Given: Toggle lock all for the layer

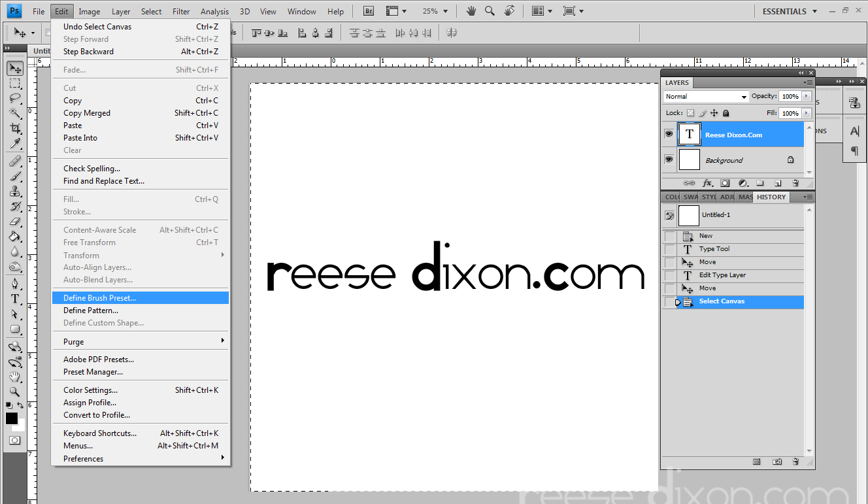Looking at the screenshot, I should pyautogui.click(x=726, y=113).
